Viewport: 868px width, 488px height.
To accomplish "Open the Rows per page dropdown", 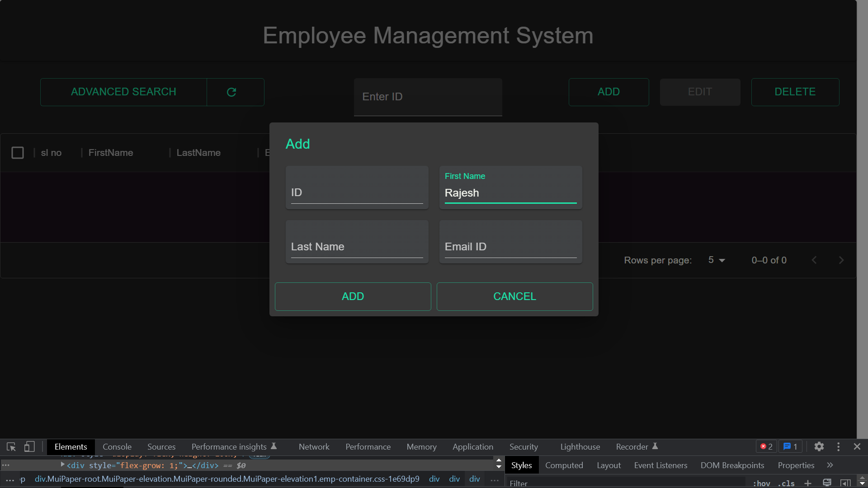I will 717,260.
